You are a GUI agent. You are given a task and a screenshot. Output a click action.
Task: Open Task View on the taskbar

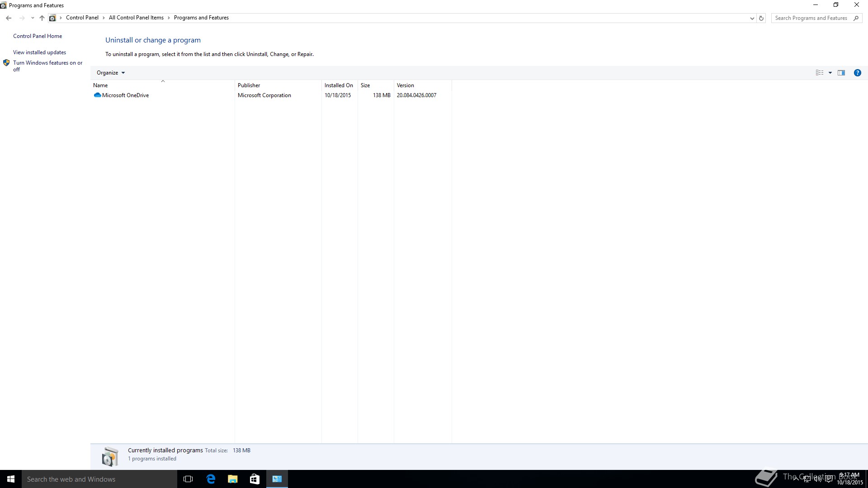[188, 479]
